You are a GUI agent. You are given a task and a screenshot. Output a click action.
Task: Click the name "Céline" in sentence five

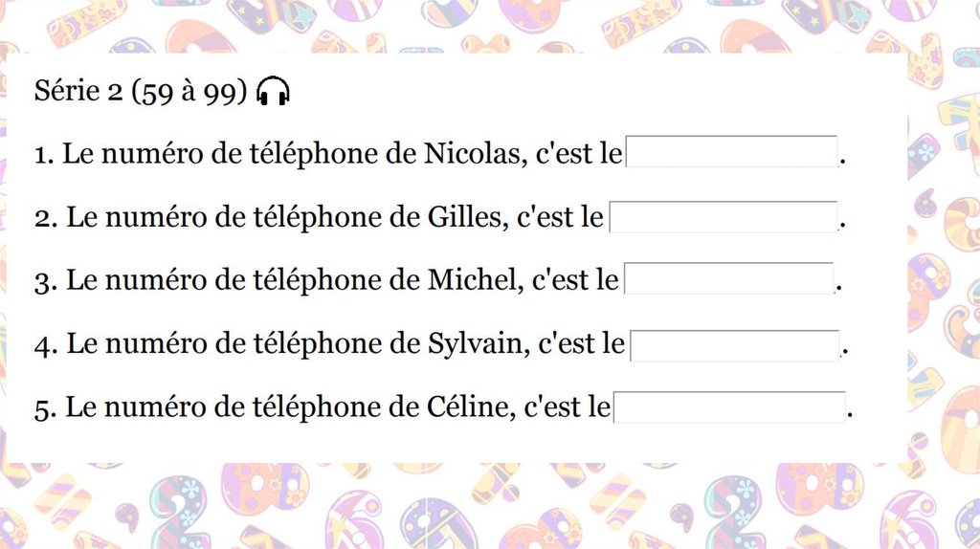(465, 408)
